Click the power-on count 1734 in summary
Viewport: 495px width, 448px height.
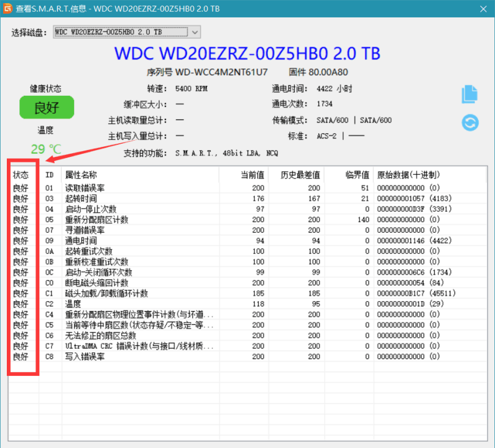click(x=325, y=104)
